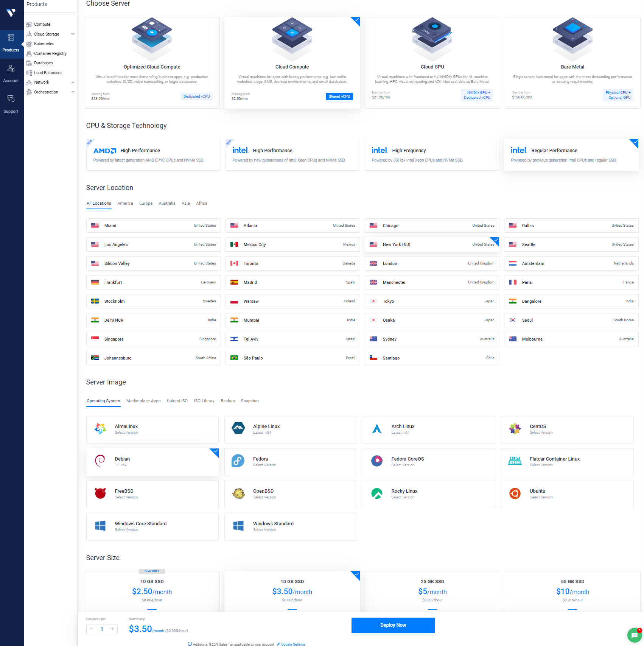Click the Kubernetes icon in Products menu

29,44
